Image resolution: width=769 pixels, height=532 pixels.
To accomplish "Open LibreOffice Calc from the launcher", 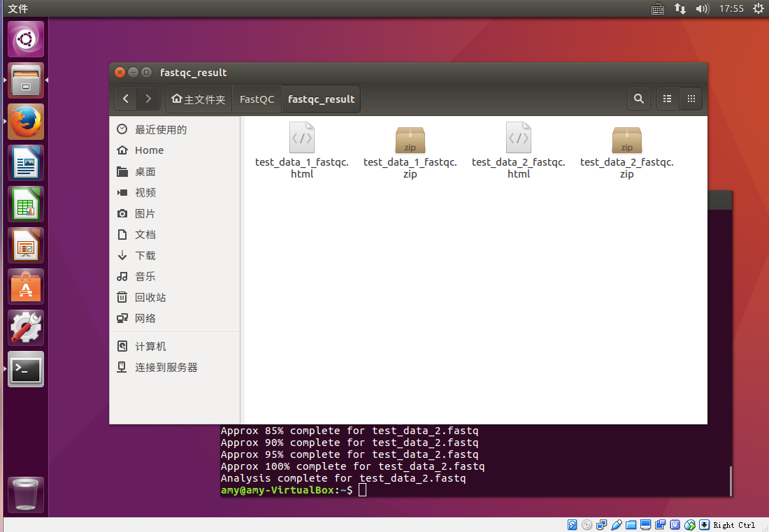I will point(25,203).
